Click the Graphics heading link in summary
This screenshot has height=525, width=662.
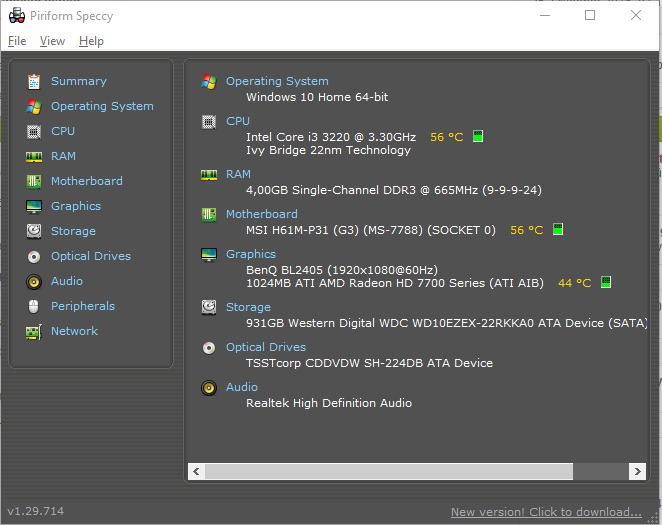pyautogui.click(x=251, y=254)
